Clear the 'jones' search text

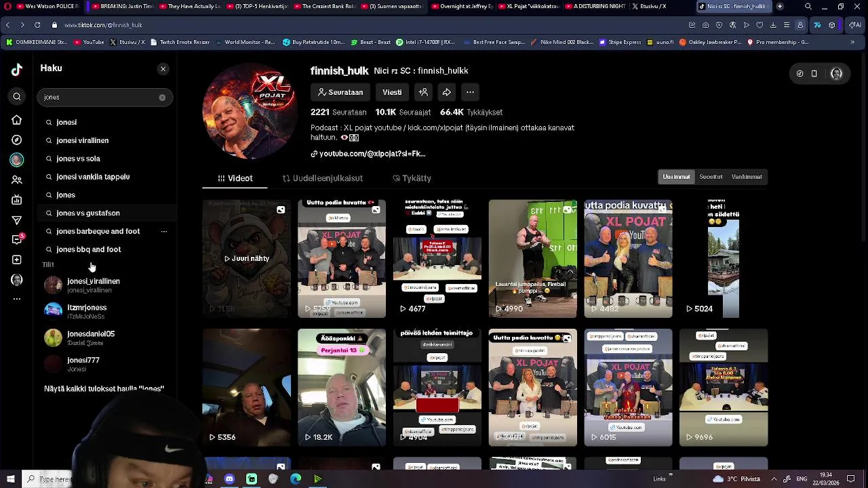pyautogui.click(x=162, y=98)
